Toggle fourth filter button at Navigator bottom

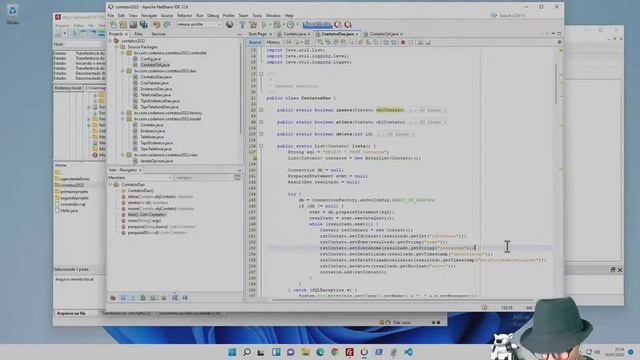143,298
